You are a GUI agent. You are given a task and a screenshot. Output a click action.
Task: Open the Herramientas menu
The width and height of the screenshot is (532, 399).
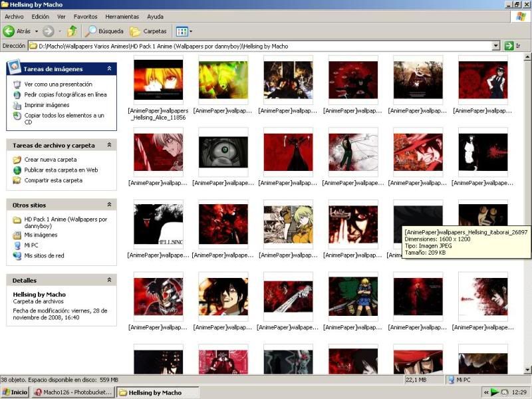coord(122,17)
